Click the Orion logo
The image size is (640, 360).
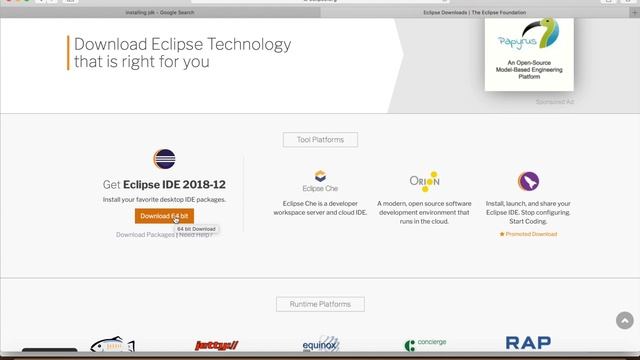click(424, 181)
